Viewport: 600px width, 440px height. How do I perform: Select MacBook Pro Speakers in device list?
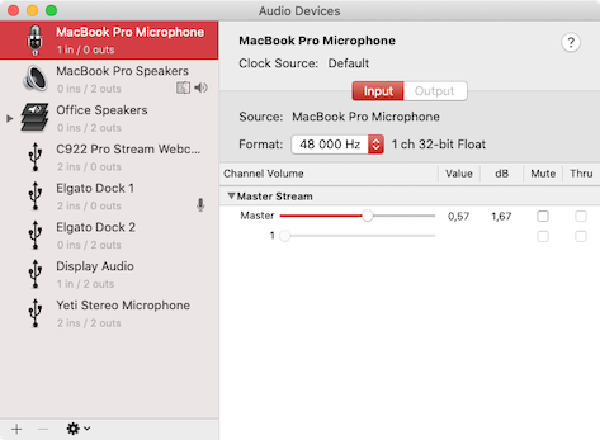[109, 79]
